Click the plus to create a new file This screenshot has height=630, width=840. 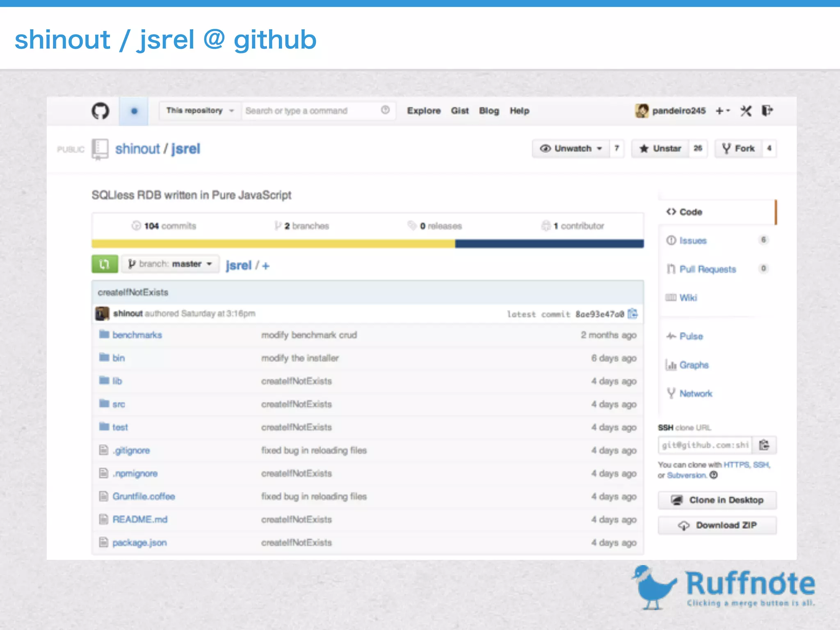tap(266, 266)
